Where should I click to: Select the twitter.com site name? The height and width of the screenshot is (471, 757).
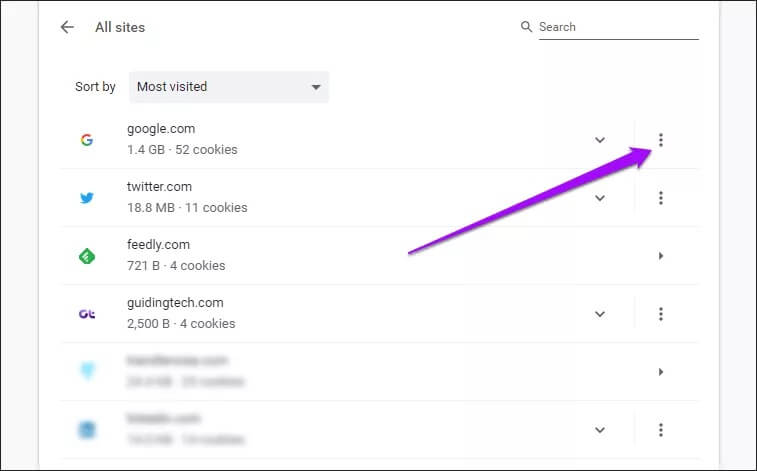click(159, 187)
